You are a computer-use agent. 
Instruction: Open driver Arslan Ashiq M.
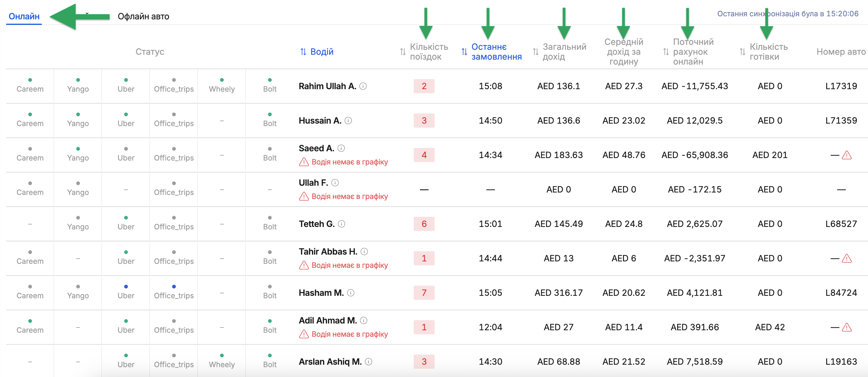330,362
